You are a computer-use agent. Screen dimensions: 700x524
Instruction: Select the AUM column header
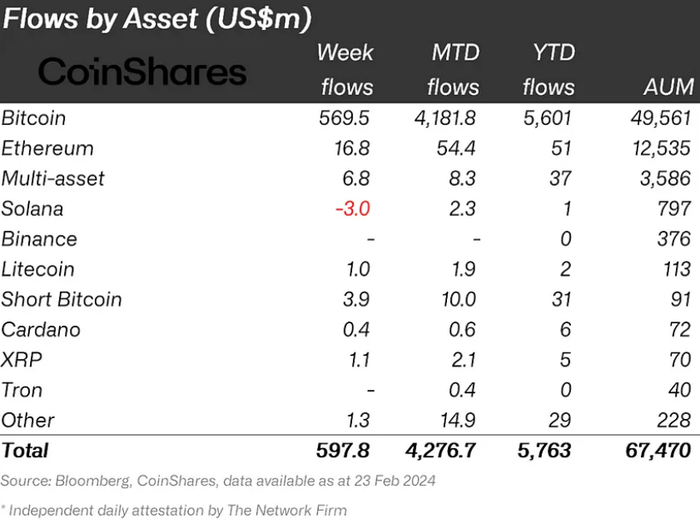pyautogui.click(x=669, y=86)
